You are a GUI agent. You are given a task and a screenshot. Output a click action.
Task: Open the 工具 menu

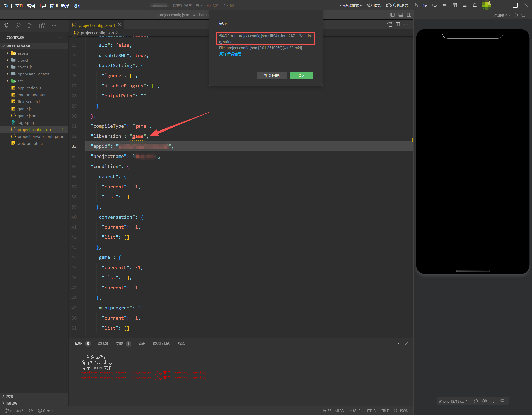(42, 6)
